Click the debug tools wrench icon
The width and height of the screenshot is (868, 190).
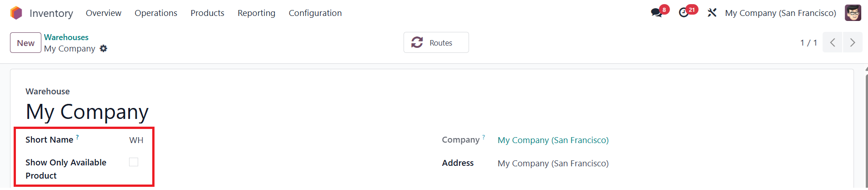(712, 13)
